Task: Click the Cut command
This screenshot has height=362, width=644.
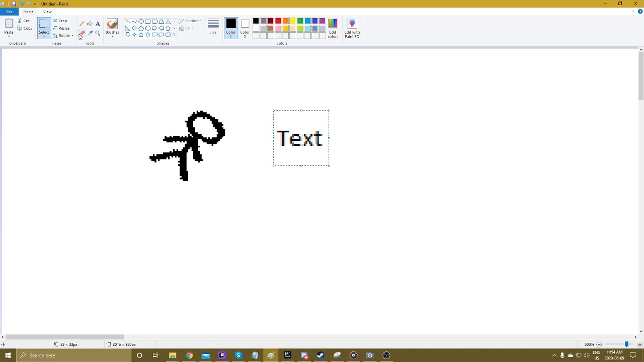Action: pyautogui.click(x=24, y=21)
